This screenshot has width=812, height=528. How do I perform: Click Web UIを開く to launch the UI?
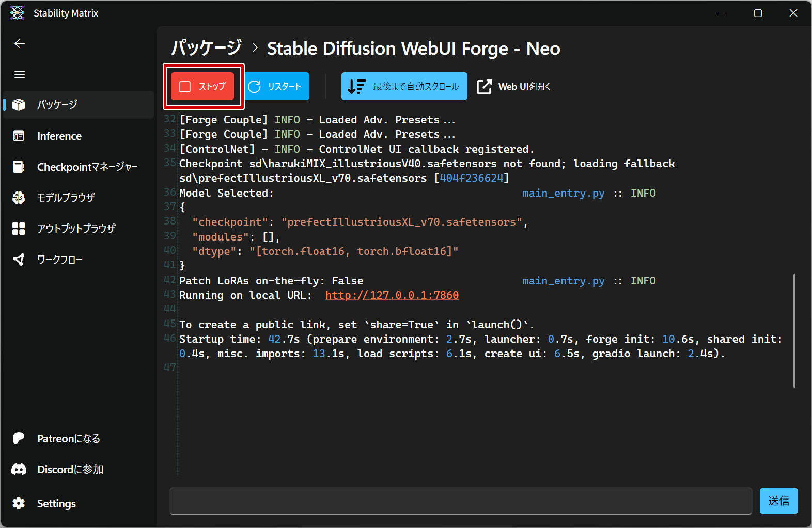[514, 87]
